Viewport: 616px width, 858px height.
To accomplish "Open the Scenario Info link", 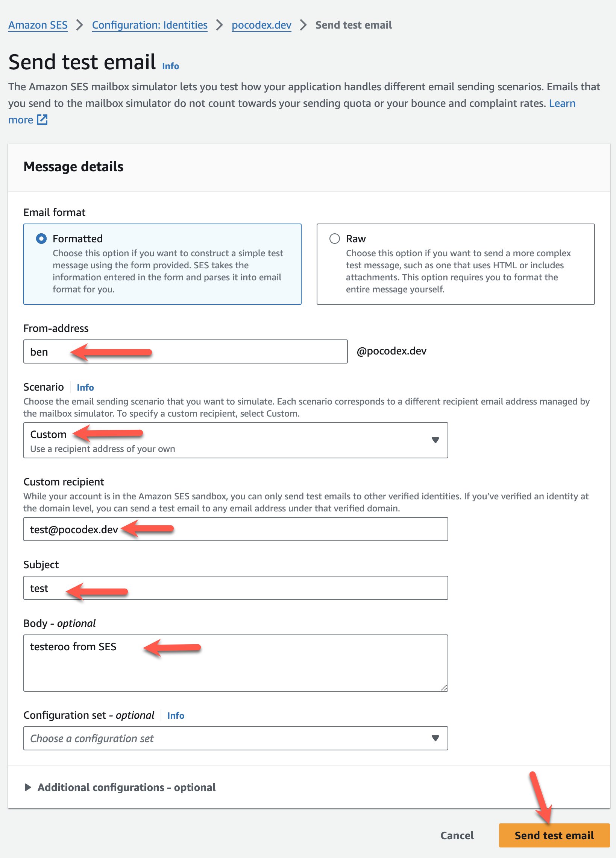I will tap(85, 387).
